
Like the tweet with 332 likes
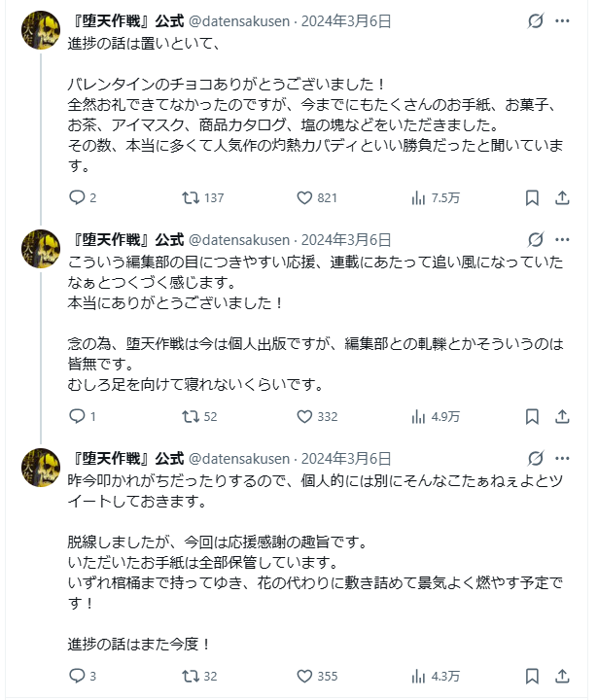click(x=303, y=416)
